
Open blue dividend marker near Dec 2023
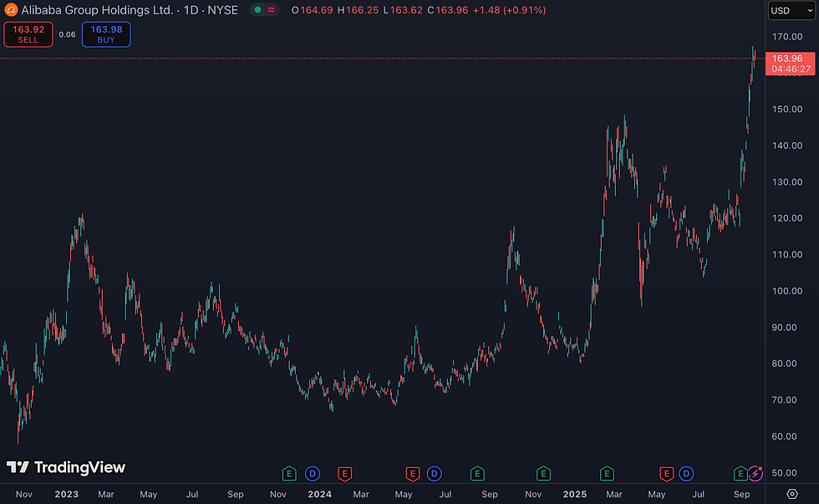313,474
